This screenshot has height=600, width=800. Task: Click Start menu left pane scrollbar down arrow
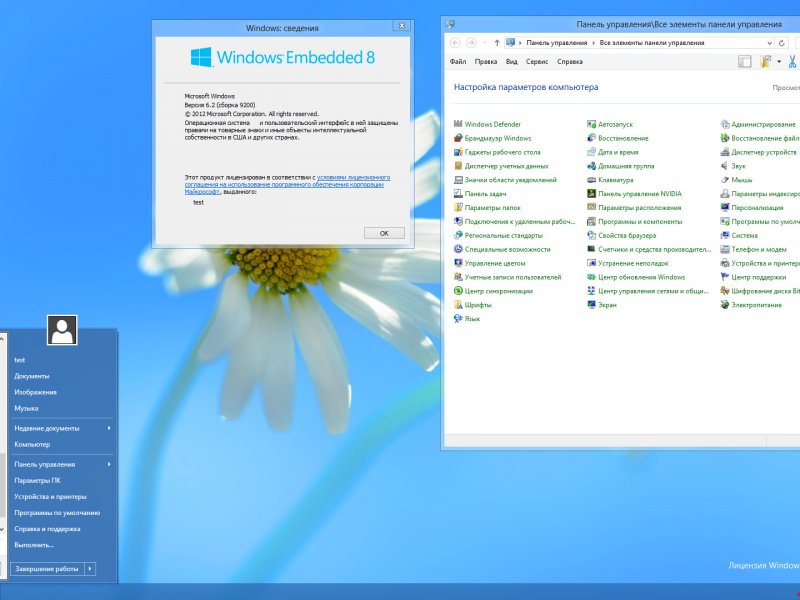(2, 530)
